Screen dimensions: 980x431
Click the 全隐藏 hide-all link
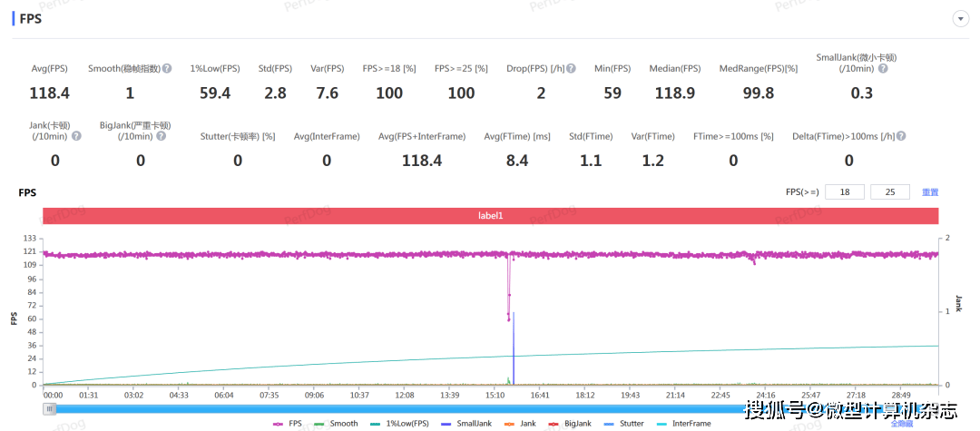901,423
